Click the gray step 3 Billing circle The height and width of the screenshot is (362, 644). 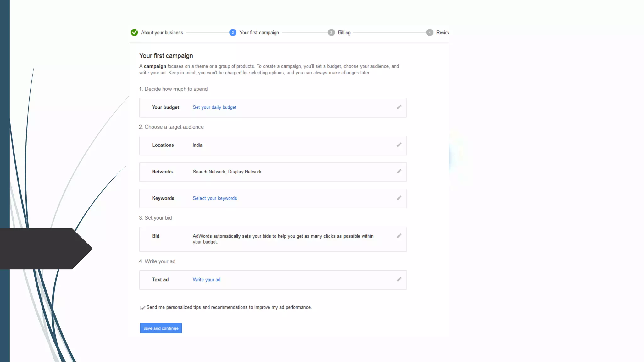point(331,32)
